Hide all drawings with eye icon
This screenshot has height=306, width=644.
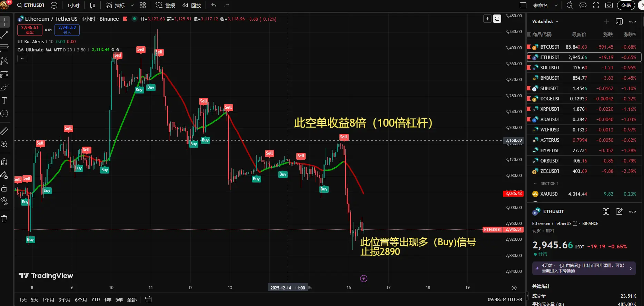4,201
